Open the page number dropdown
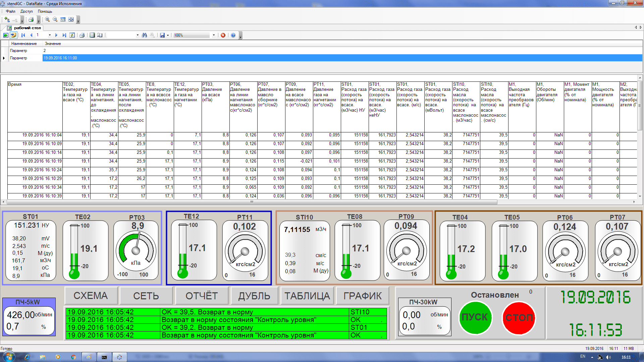Image resolution: width=644 pixels, height=362 pixels. [x=50, y=35]
